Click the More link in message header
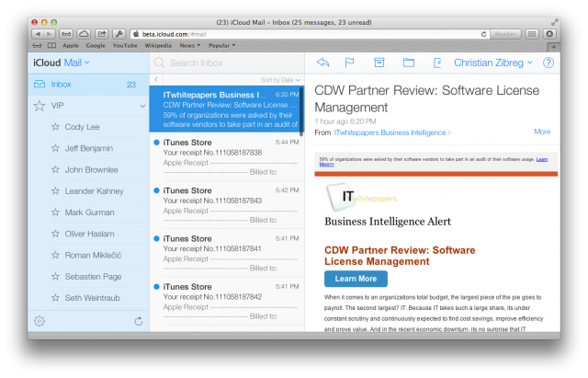The height and width of the screenshot is (378, 588). point(542,132)
